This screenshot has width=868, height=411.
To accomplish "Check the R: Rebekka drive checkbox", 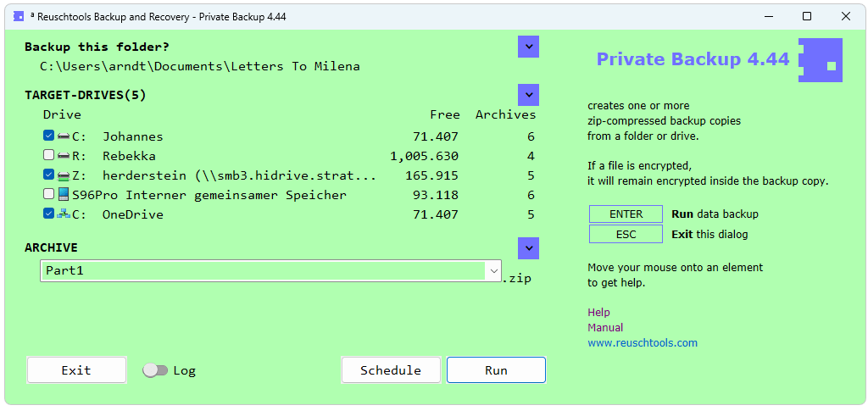I will click(48, 156).
